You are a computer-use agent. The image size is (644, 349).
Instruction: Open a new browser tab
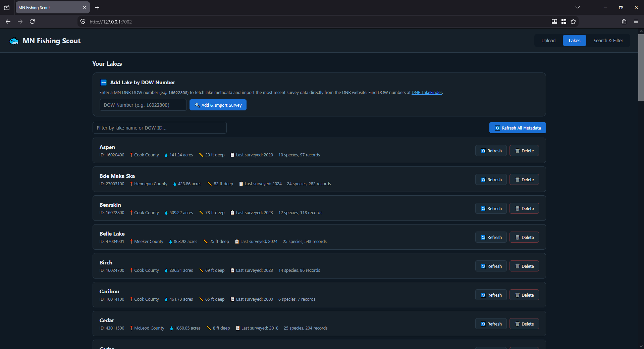(97, 7)
